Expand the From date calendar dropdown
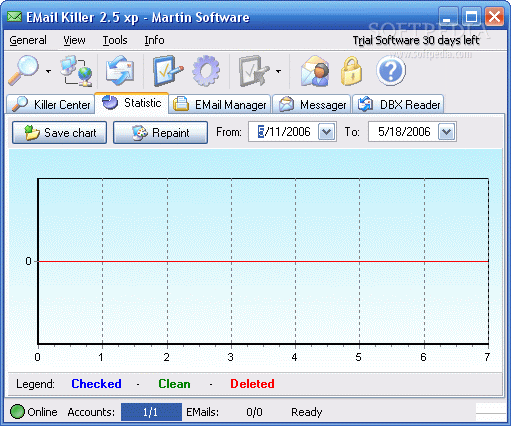Viewport: 511px width, 426px height. (x=326, y=132)
